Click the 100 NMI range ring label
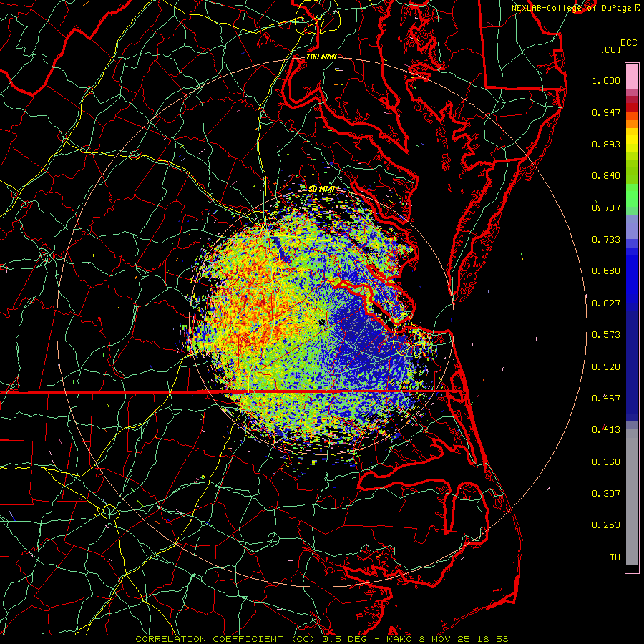The image size is (644, 644). (321, 57)
